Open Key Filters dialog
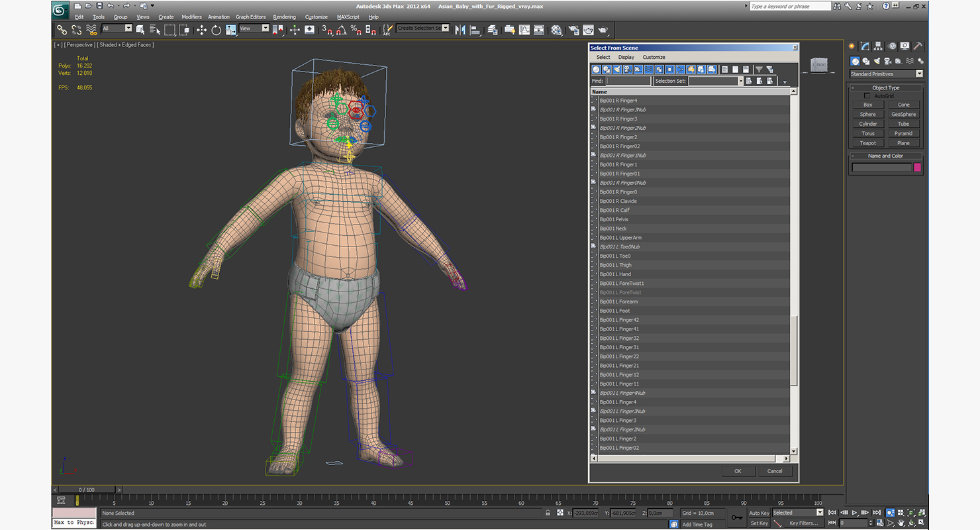This screenshot has height=530, width=980. (x=803, y=523)
